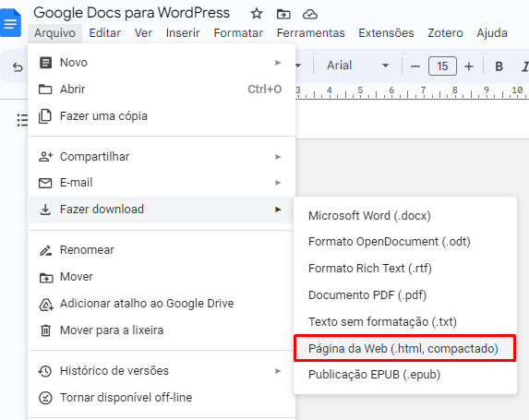Screen dimensions: 529x420
Task: Open the Ajuda menu
Action: click(492, 33)
